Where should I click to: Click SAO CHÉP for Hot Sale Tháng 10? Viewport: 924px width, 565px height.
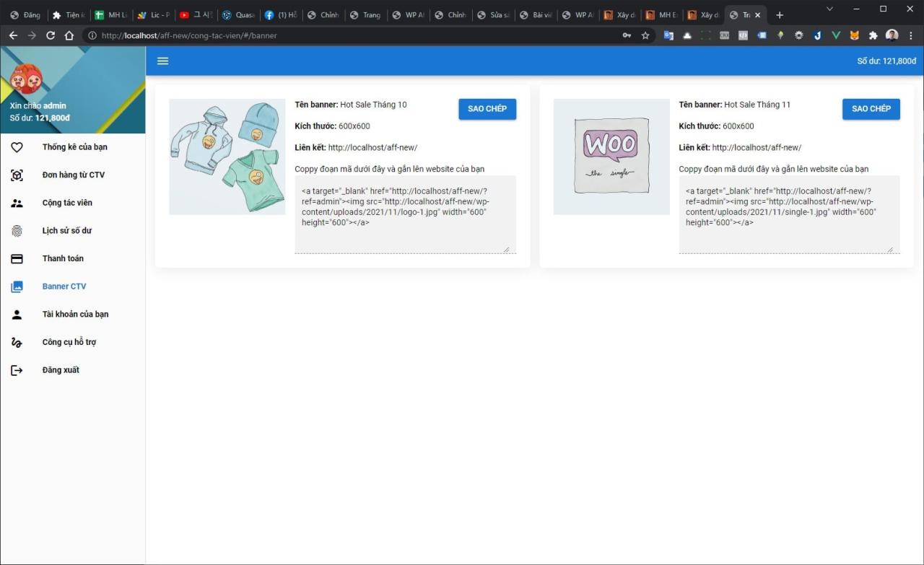coord(487,108)
